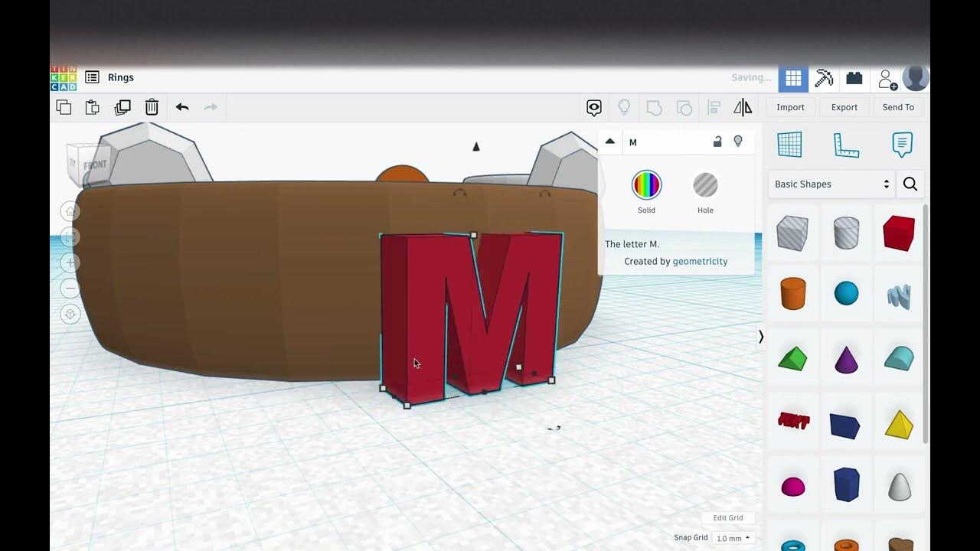Click the Copy icon in toolbar
This screenshot has width=980, height=551.
pos(64,107)
